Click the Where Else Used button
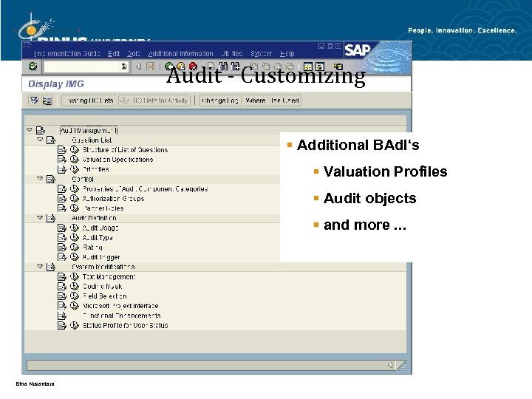This screenshot has height=399, width=532. tap(272, 100)
